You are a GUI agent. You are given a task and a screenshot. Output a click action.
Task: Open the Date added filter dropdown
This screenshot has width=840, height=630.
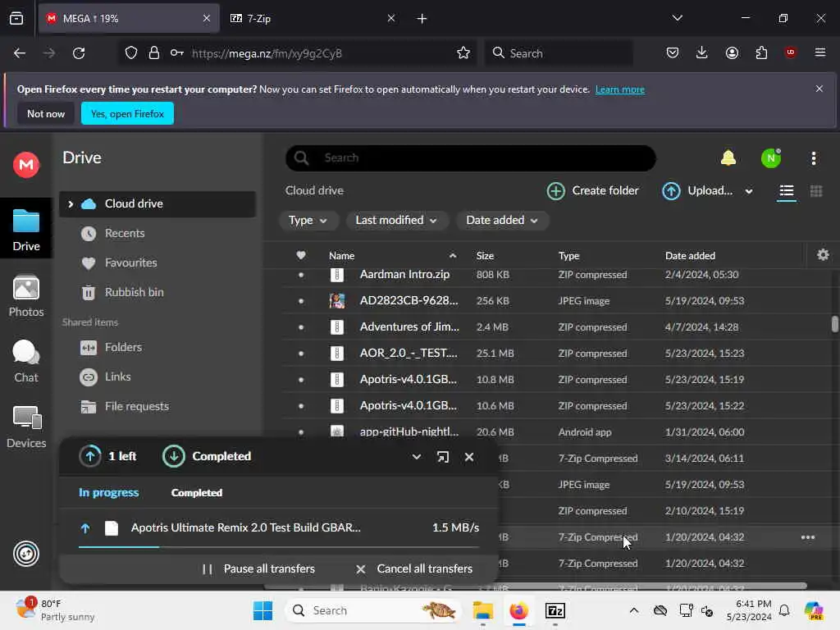[502, 220]
